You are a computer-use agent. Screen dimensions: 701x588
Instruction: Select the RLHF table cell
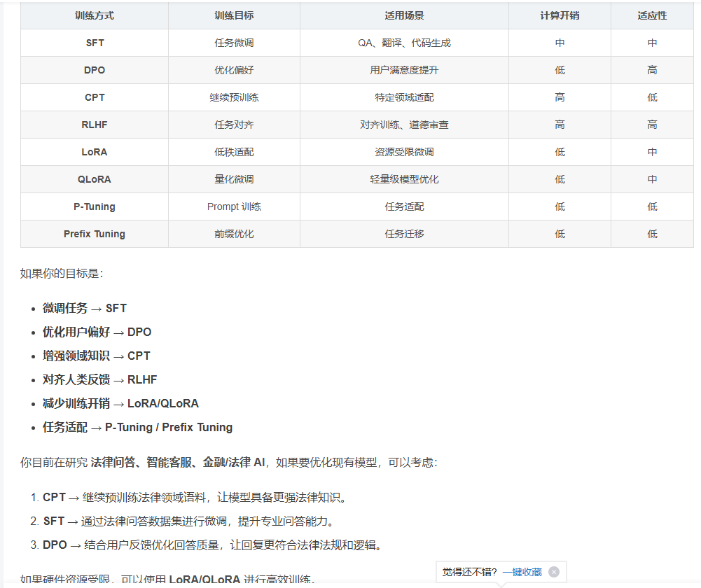pyautogui.click(x=95, y=125)
